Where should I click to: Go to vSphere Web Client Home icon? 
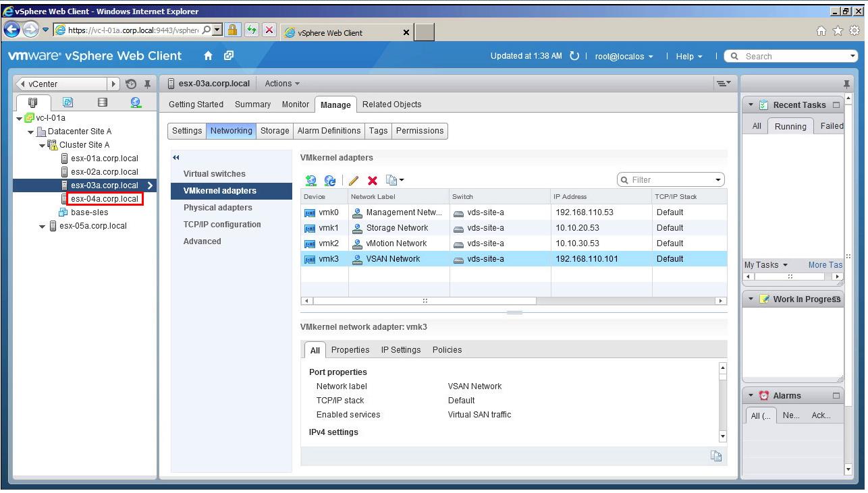[208, 56]
